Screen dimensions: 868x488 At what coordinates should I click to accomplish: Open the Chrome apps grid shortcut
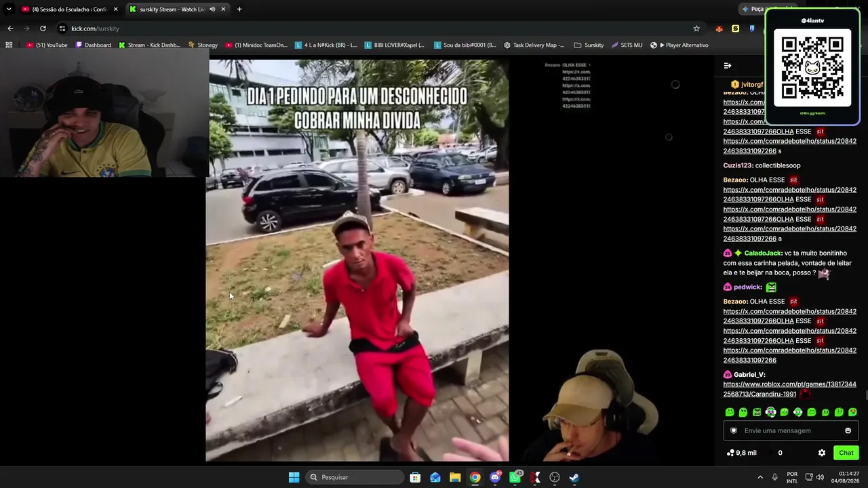click(9, 45)
